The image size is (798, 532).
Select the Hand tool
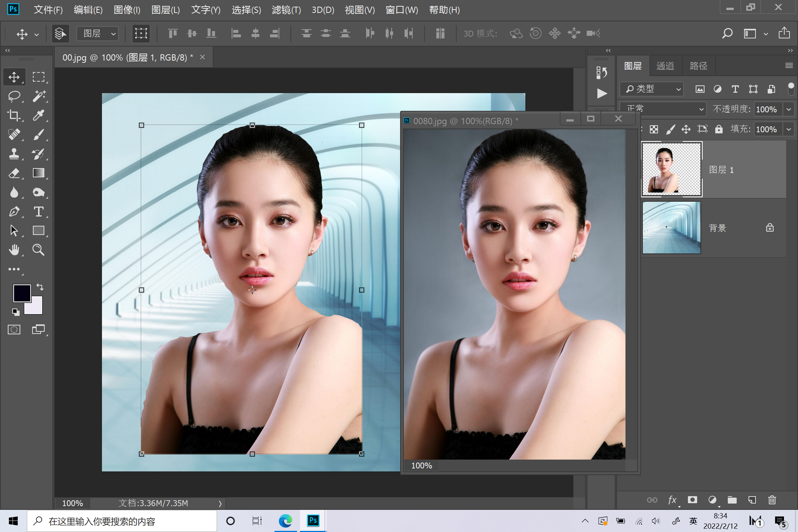click(x=14, y=250)
